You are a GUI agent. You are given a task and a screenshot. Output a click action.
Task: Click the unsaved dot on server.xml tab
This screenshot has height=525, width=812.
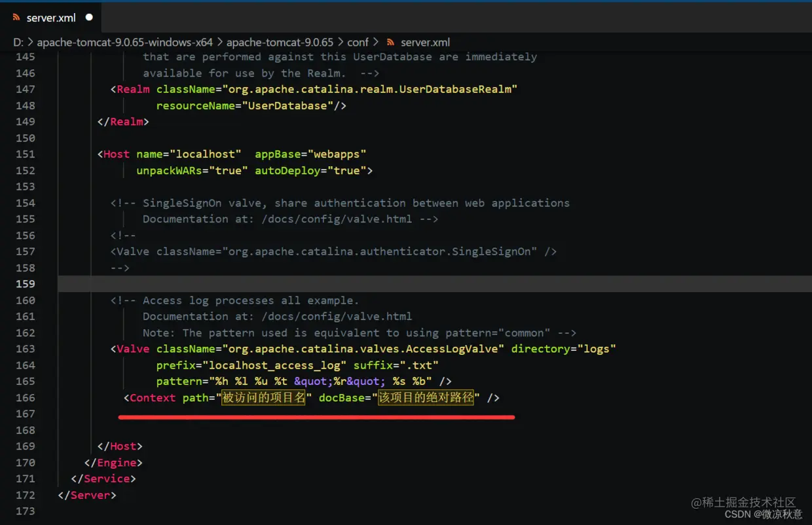(x=89, y=18)
